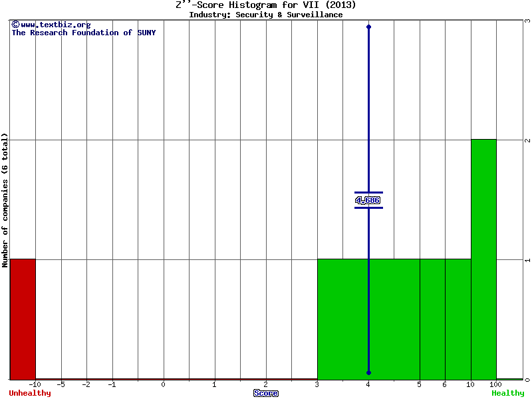Click the green bar between 6 and 10
The height and width of the screenshot is (399, 532).
pos(458,319)
